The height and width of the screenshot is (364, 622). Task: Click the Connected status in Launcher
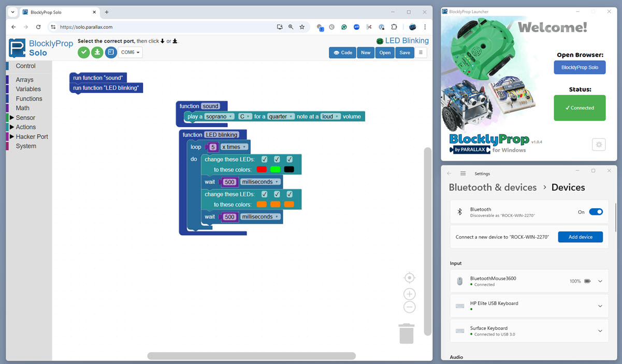580,108
